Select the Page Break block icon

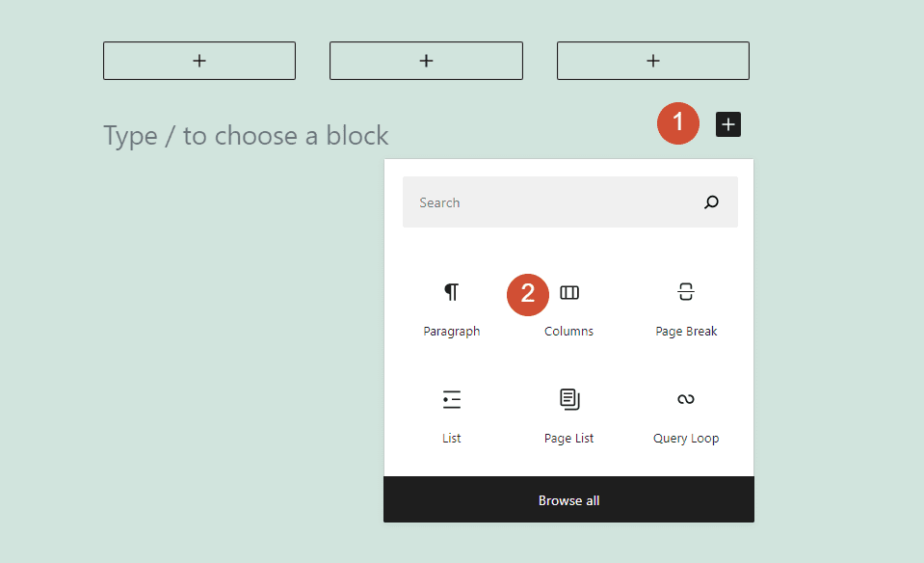click(x=685, y=292)
